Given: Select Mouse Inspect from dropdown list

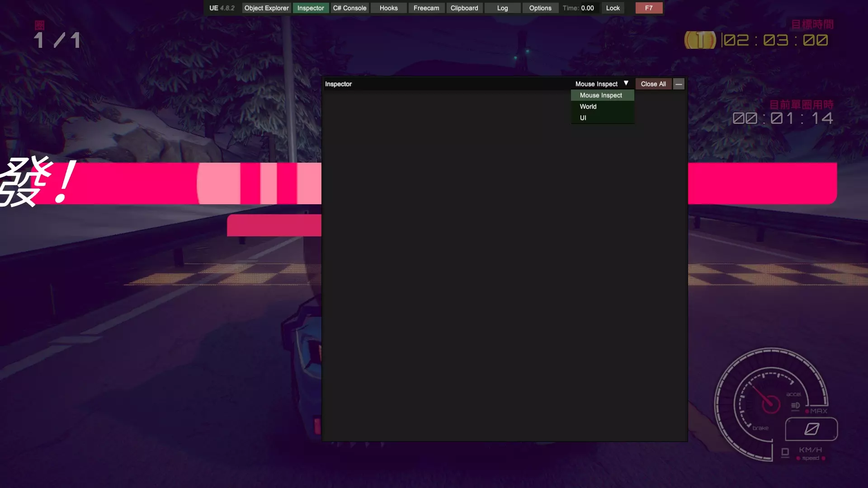Looking at the screenshot, I should pos(601,95).
